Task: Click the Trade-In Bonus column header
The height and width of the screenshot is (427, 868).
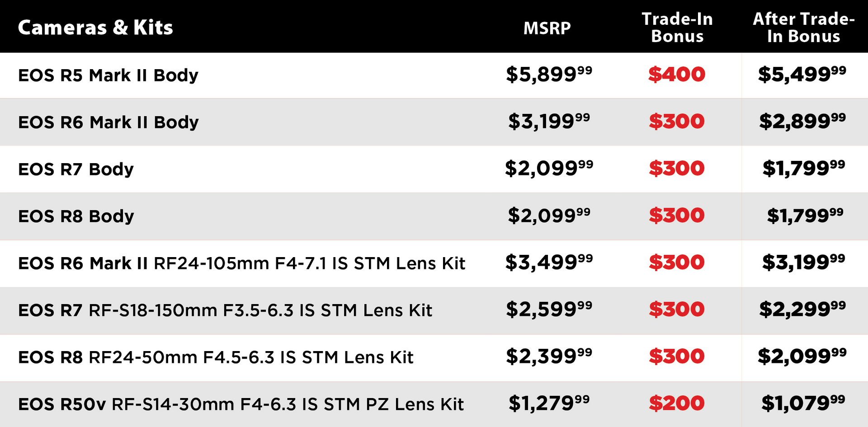Action: pos(677,28)
